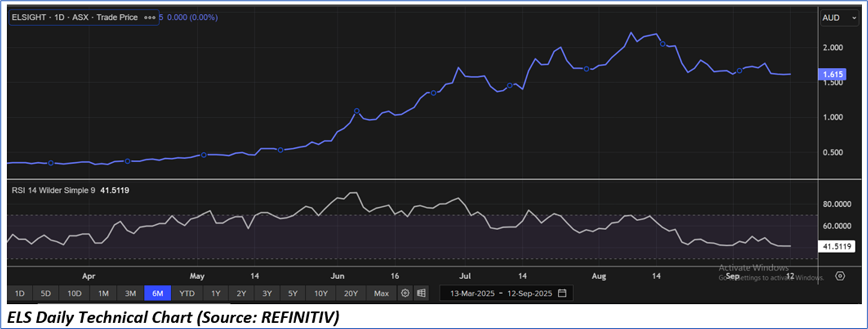Choose the 1M time range
The height and width of the screenshot is (329, 868).
coord(103,293)
